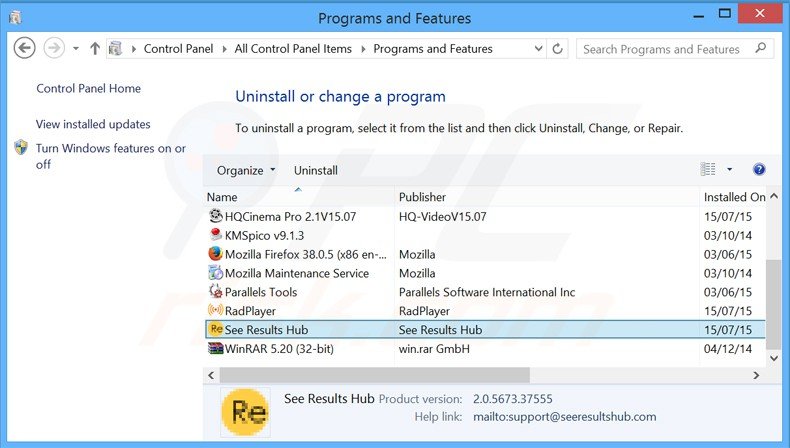Maximize the Programs and Features window
This screenshot has width=790, height=448.
click(725, 14)
